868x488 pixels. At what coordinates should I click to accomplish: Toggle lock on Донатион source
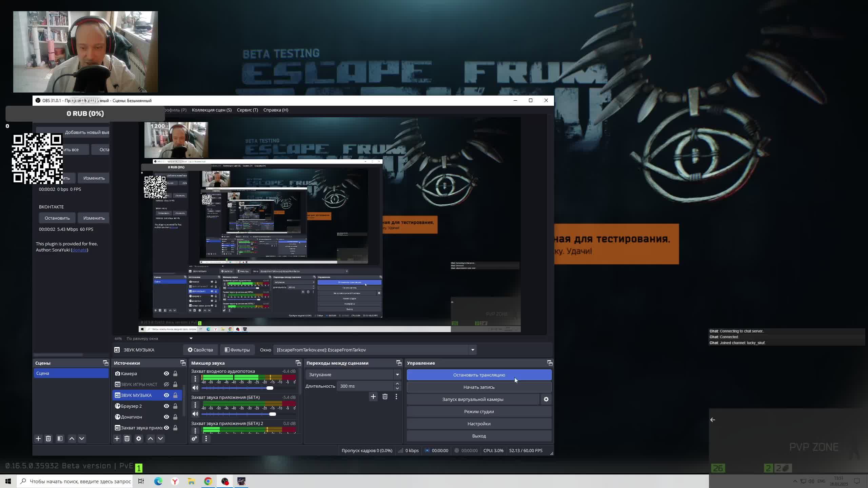click(x=175, y=417)
